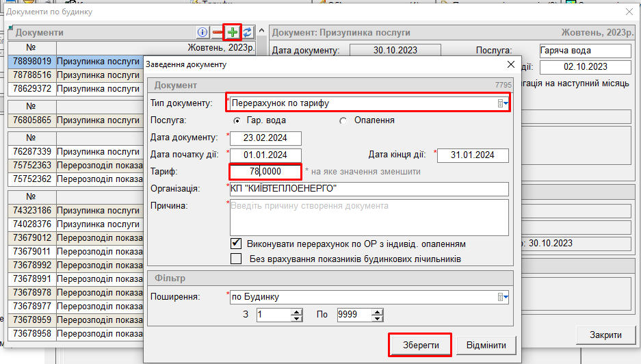641x364 pixels.
Task: Click the green plus add document icon
Action: coord(233,32)
